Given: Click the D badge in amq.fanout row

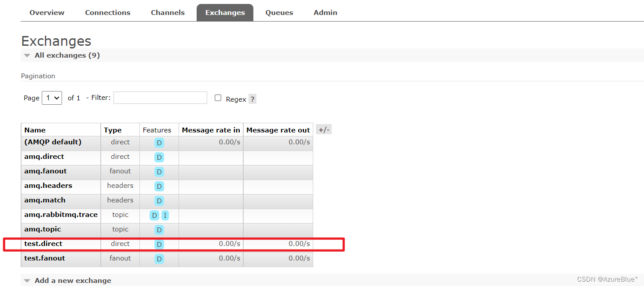Looking at the screenshot, I should 159,172.
